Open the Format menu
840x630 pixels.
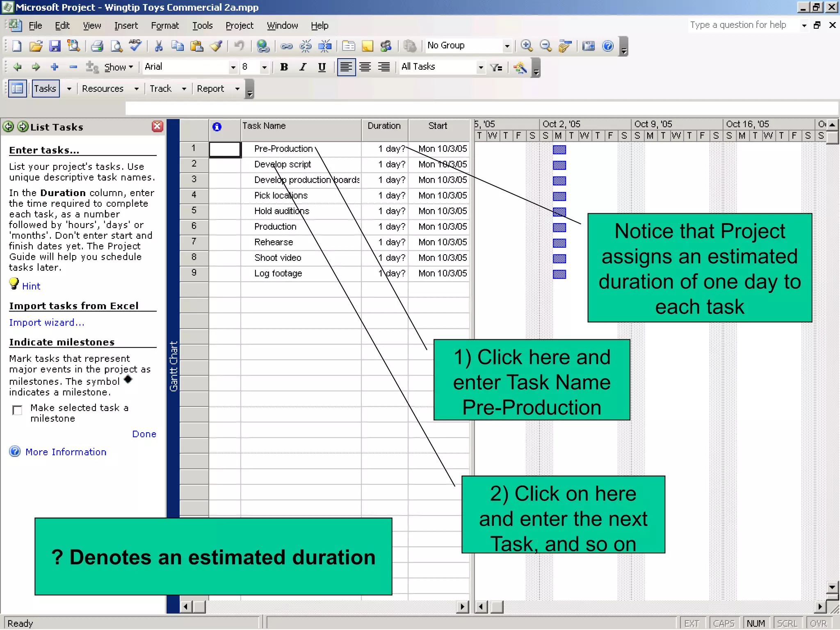165,25
